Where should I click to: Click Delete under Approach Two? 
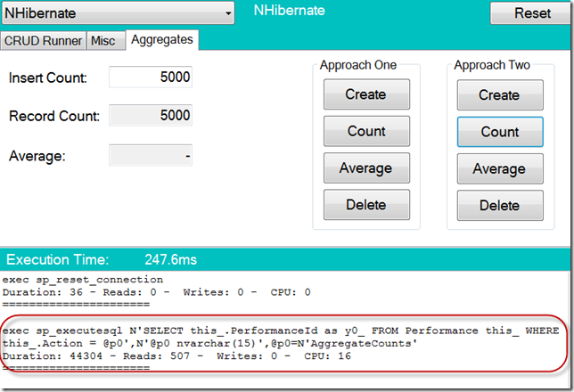point(500,205)
